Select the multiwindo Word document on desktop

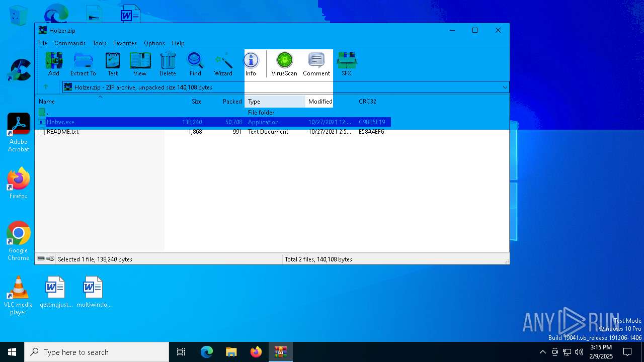(94, 292)
